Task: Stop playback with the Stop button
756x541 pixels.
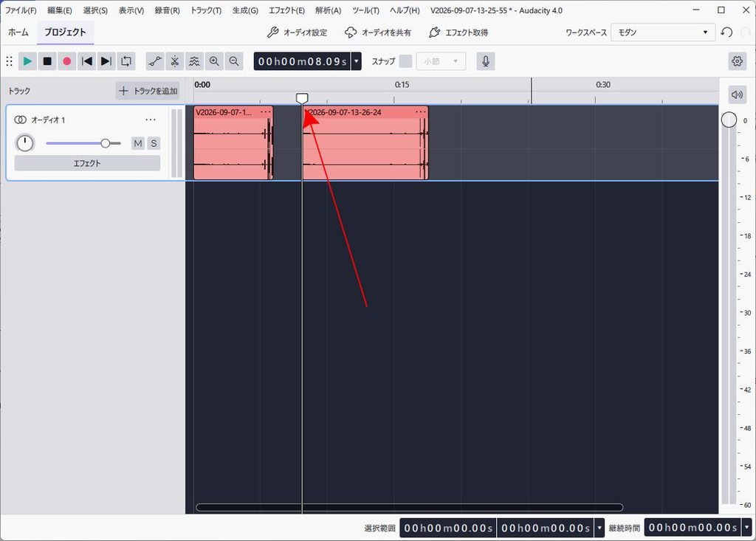Action: click(47, 61)
